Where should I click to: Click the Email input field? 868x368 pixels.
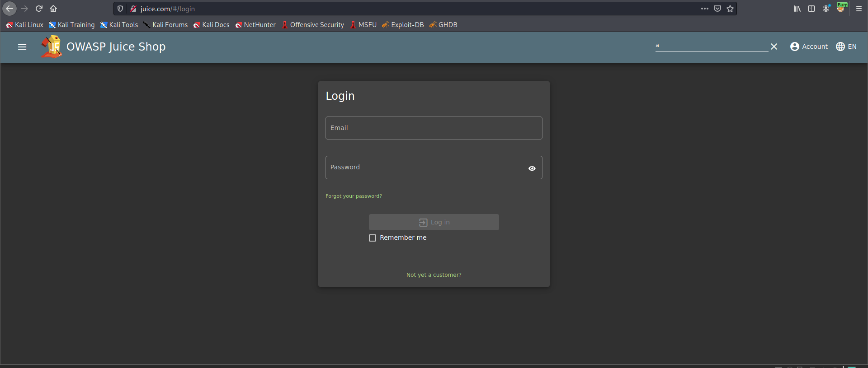point(434,128)
